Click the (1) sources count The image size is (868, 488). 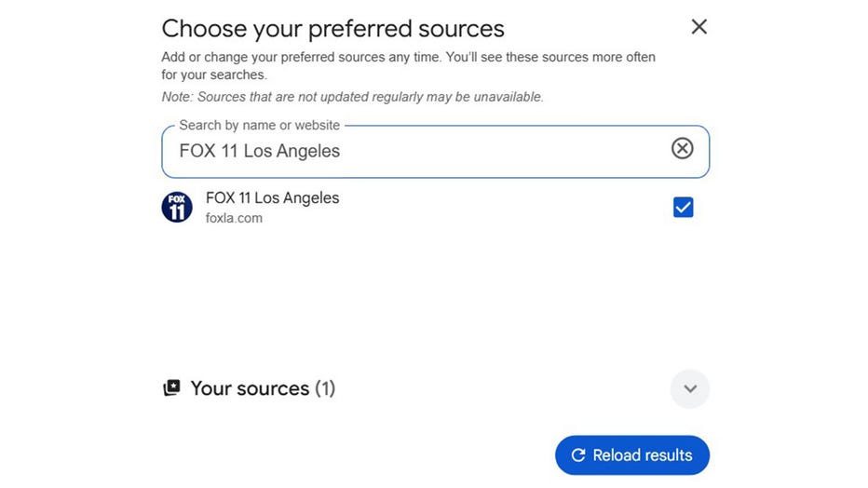pyautogui.click(x=325, y=388)
